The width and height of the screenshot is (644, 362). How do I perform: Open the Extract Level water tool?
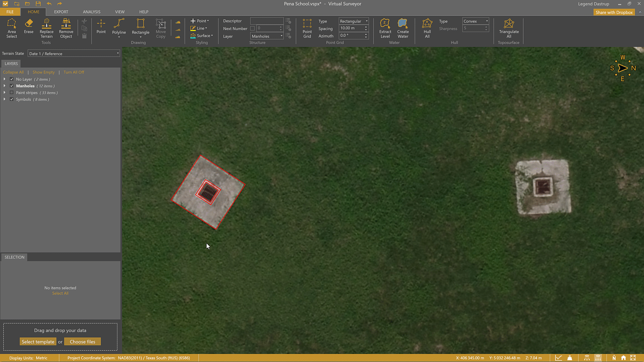[x=385, y=28]
